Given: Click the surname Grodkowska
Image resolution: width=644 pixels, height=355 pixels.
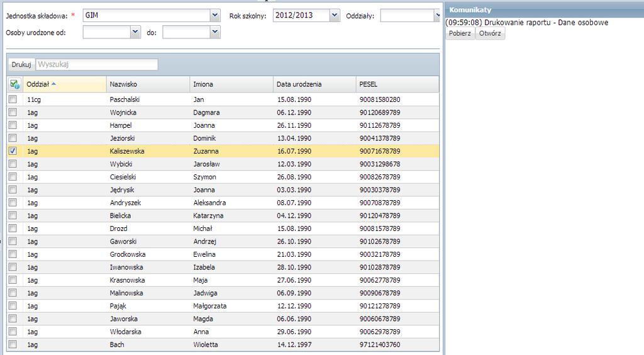Looking at the screenshot, I should 127,254.
